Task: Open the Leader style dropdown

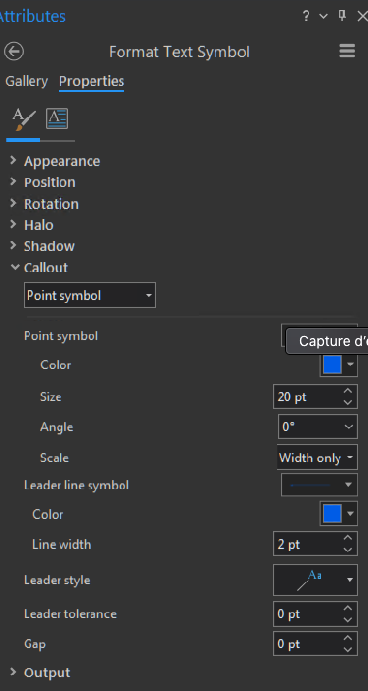Action: pyautogui.click(x=316, y=580)
